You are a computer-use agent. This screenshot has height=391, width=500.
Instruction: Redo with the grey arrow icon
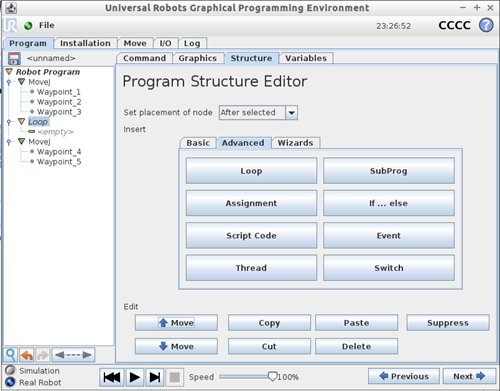[43, 355]
